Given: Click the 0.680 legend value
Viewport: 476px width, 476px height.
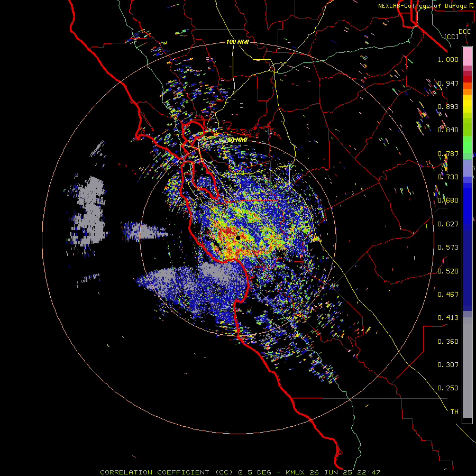Looking at the screenshot, I should coord(448,200).
